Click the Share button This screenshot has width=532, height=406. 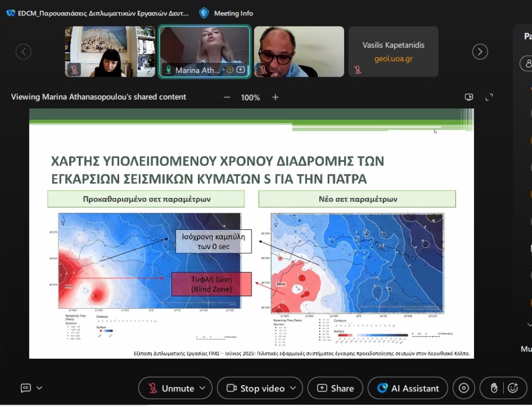335,388
